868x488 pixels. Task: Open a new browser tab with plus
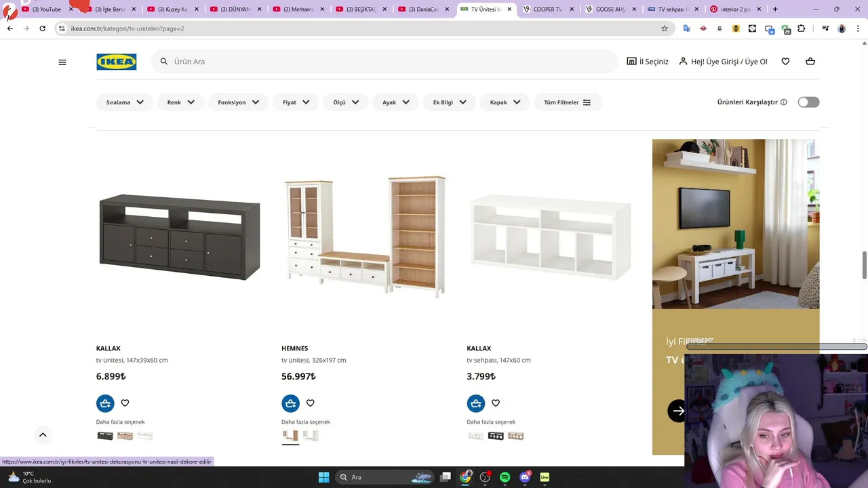point(775,9)
